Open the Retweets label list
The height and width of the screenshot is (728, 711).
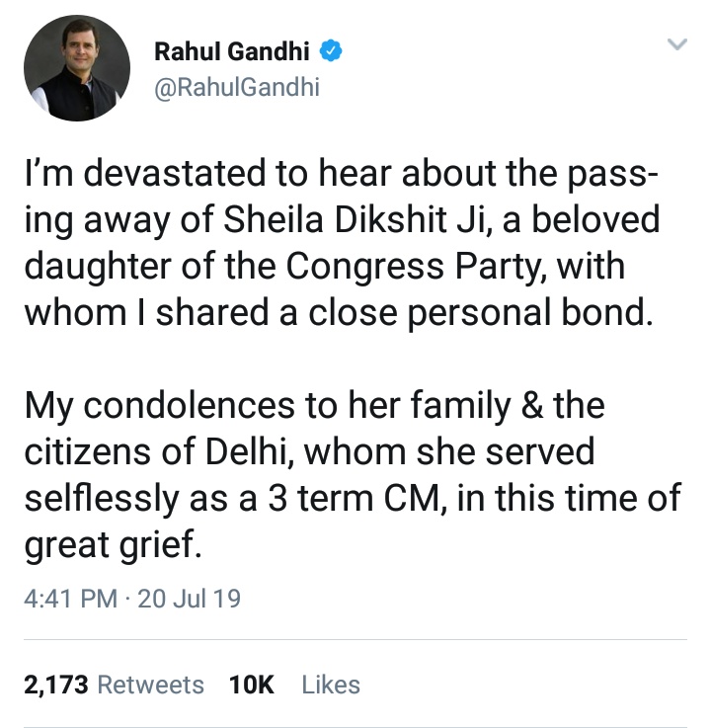pos(151,685)
